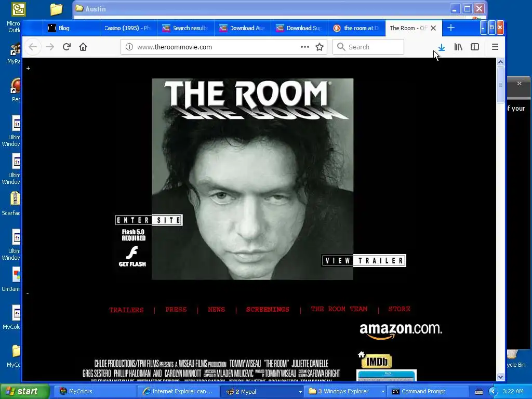Switch to the Casino (1995) tab
The image size is (532, 399).
129,28
